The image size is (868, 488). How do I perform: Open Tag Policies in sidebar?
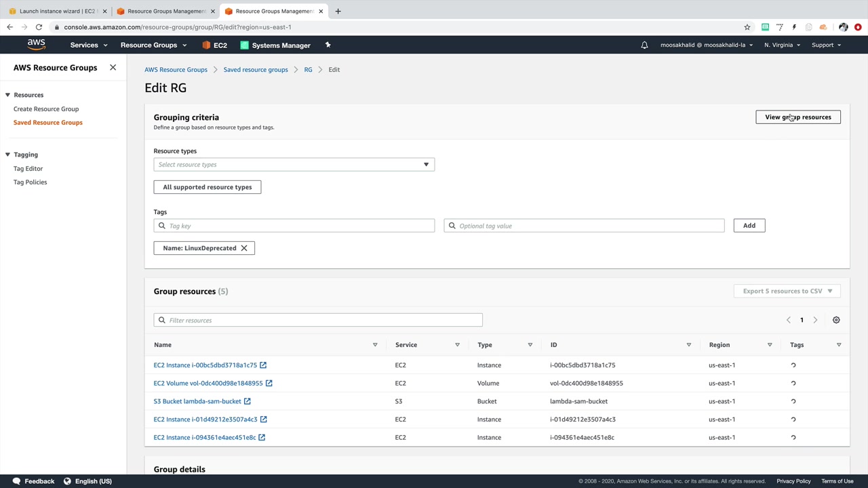pos(31,182)
